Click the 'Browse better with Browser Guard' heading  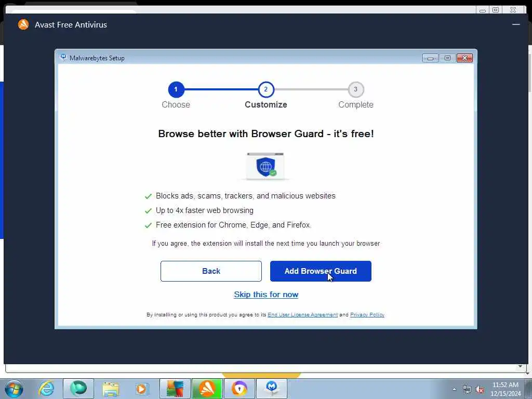tap(266, 134)
